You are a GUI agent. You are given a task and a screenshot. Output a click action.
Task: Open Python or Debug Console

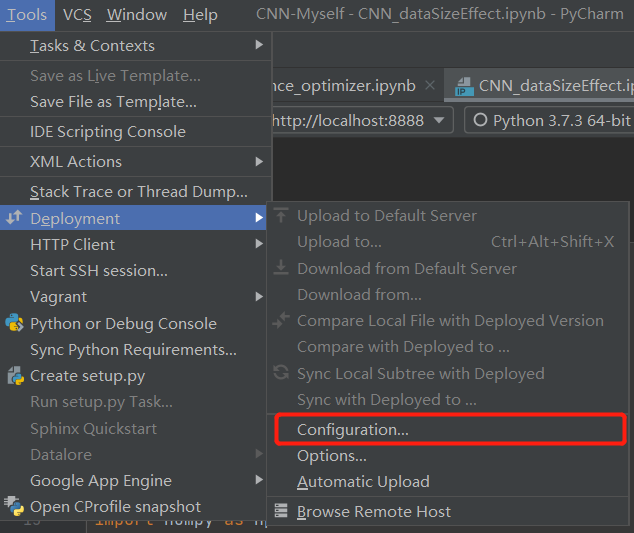[x=133, y=323]
